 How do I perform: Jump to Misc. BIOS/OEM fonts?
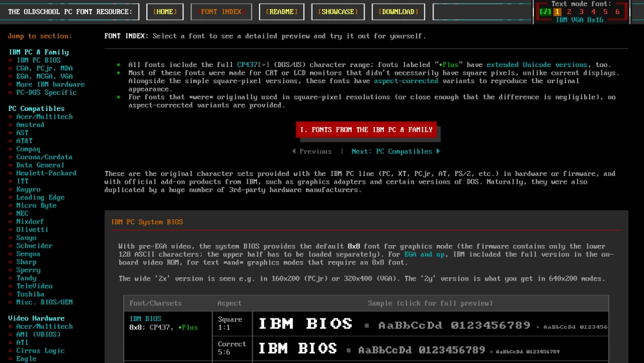pyautogui.click(x=44, y=302)
